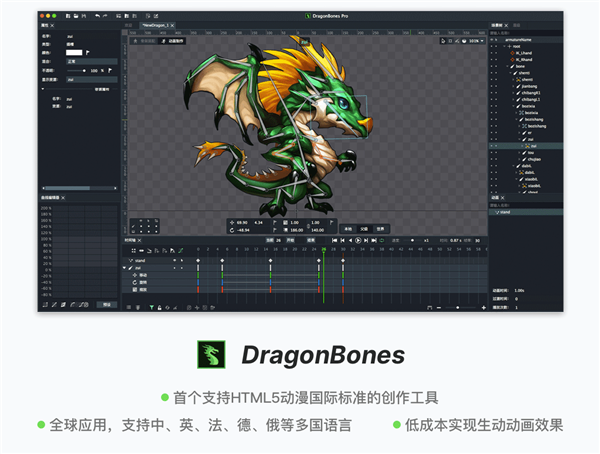Click the lock icon in timeline footer
The width and height of the screenshot is (600, 454).
(x=160, y=307)
